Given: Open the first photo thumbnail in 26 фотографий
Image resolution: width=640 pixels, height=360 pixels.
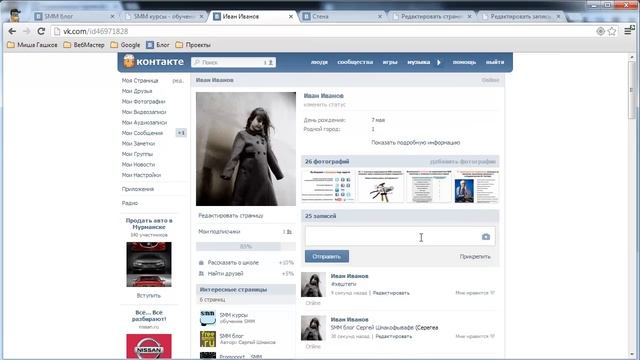Looking at the screenshot, I should 328,187.
